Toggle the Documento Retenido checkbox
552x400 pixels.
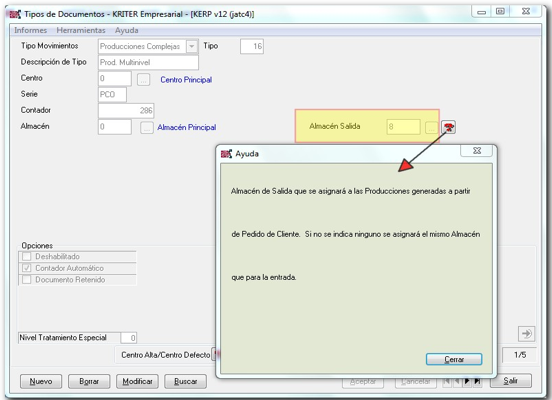pos(26,280)
